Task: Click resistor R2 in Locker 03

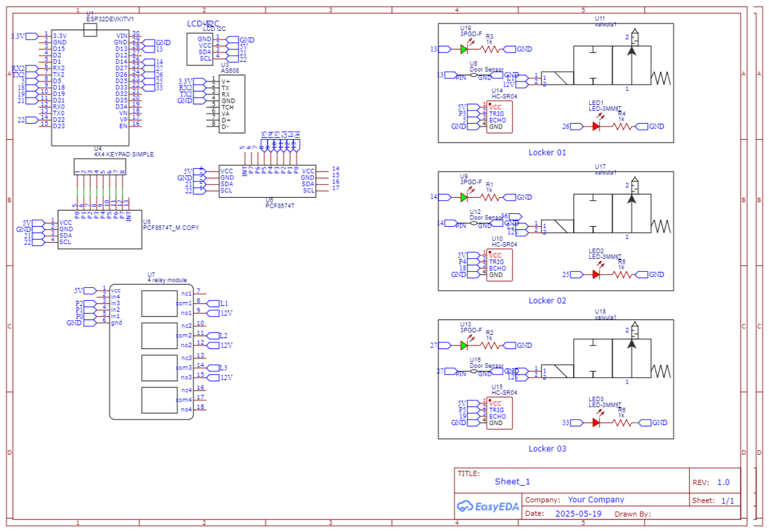Action: click(490, 345)
